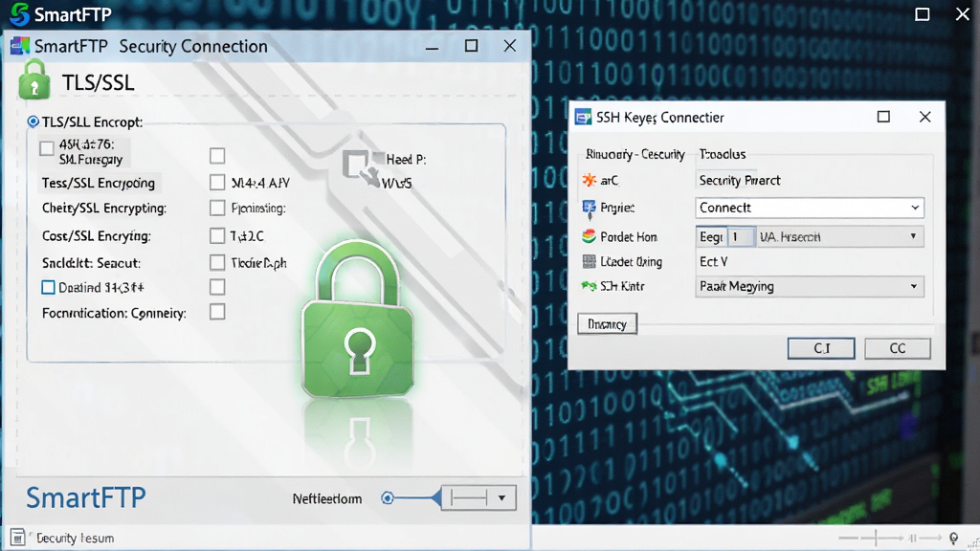Image resolution: width=980 pixels, height=551 pixels.
Task: Check the Fjeninsting checkbox
Action: click(217, 208)
